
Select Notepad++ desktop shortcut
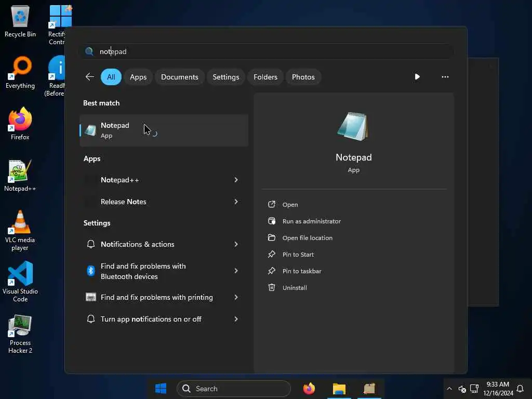pyautogui.click(x=20, y=176)
